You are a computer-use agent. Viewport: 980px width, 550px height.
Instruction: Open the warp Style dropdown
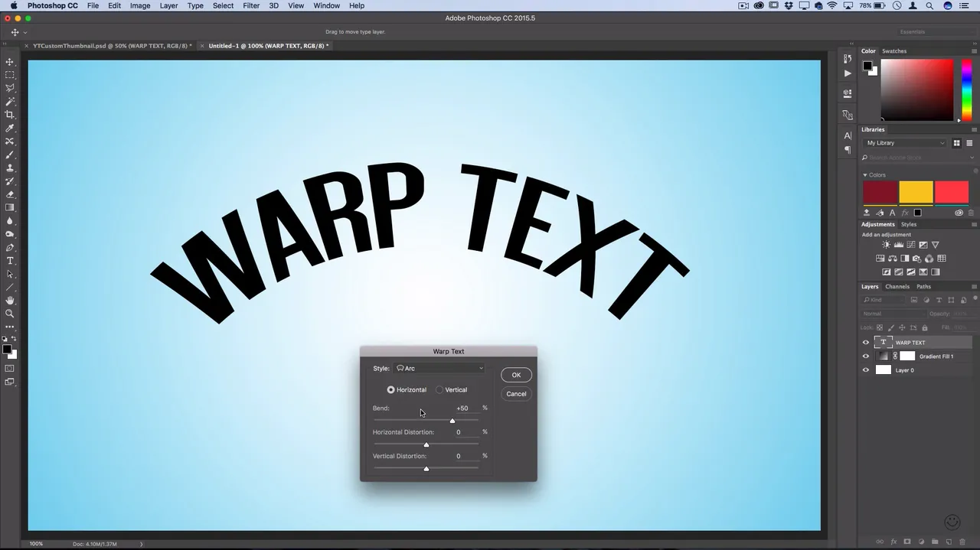439,369
